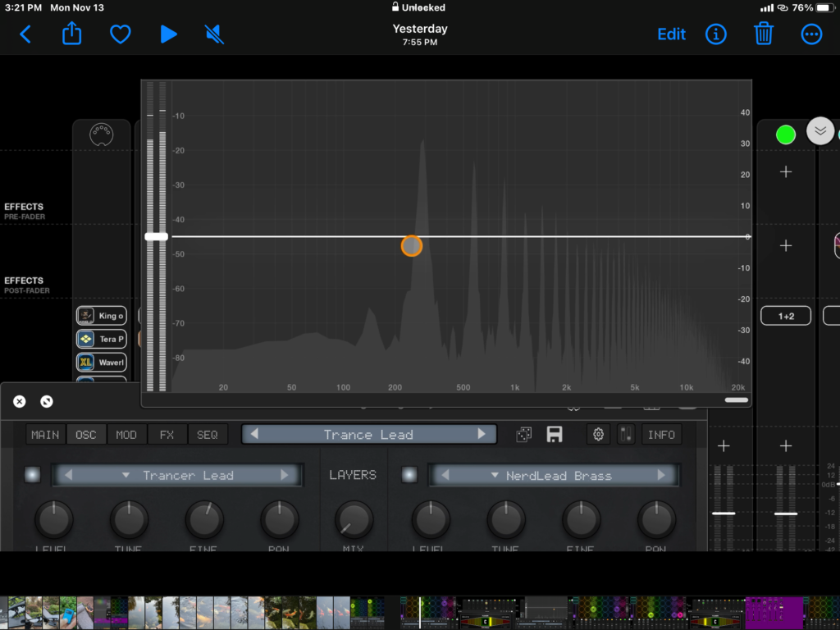Tap the Edit button
Viewport: 840px width, 630px height.
[671, 34]
